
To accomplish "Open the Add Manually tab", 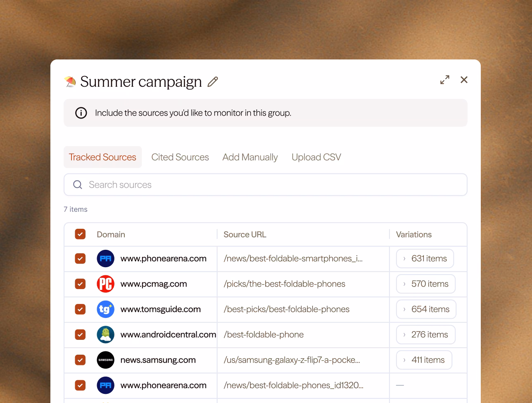I will coord(250,157).
